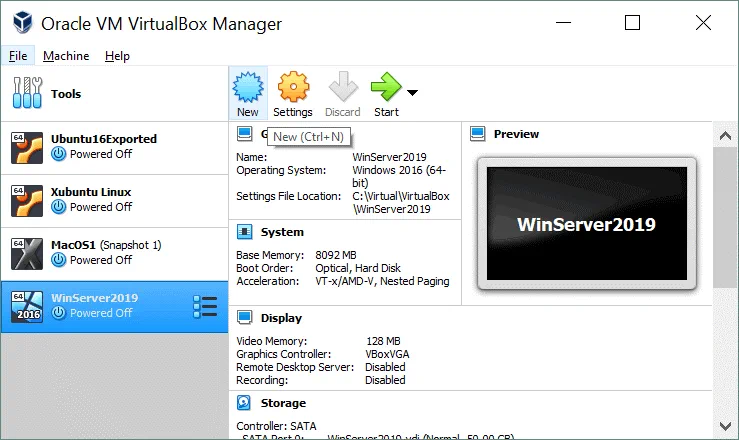Open Settings with the gear icon
This screenshot has width=739, height=440.
click(x=293, y=88)
